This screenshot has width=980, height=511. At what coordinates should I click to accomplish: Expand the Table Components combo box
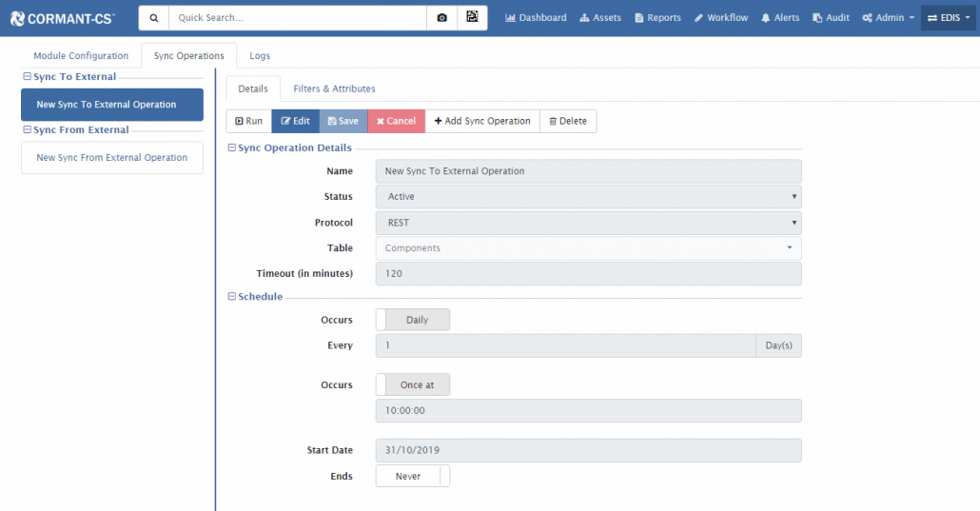pyautogui.click(x=588, y=248)
